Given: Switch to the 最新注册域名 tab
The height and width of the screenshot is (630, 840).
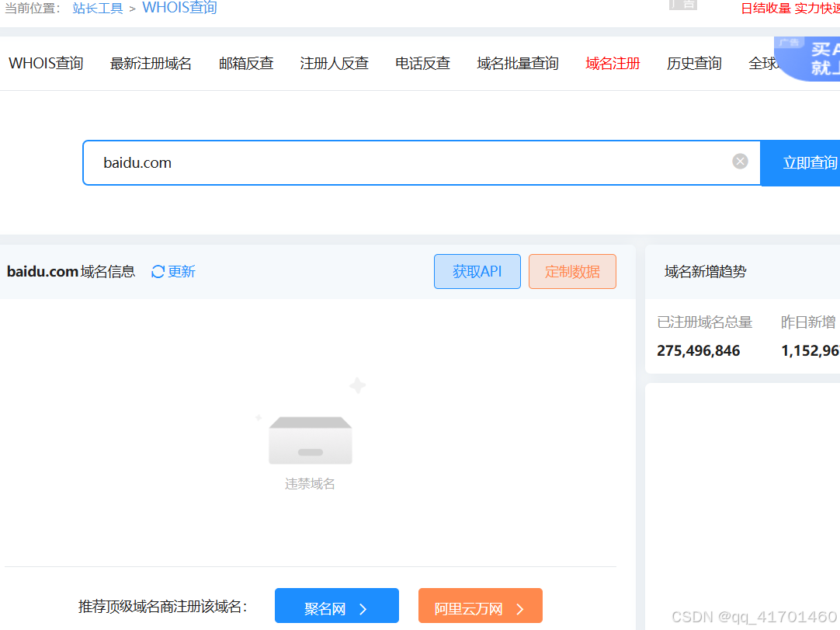Looking at the screenshot, I should (151, 63).
